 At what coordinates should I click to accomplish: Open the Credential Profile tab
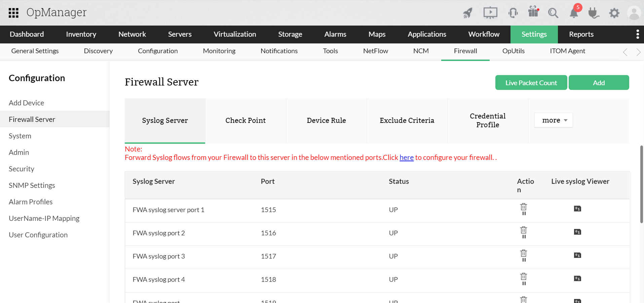point(488,121)
